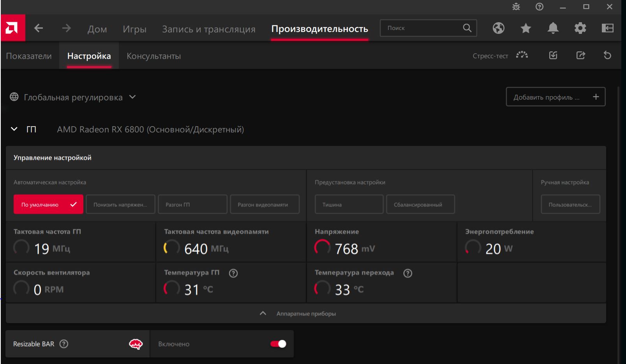The width and height of the screenshot is (626, 364).
Task: Select the Разгон ГП option
Action: coord(192,204)
